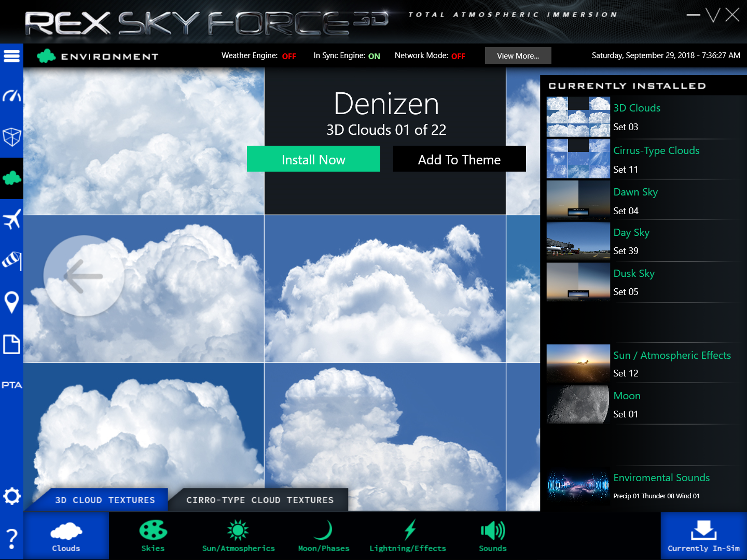
Task: Click Add To Theme button
Action: [460, 159]
